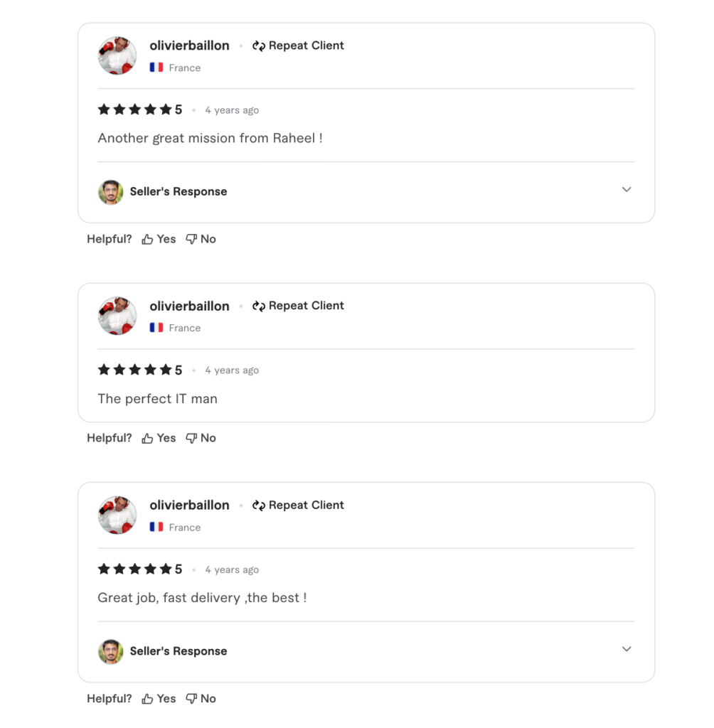Vote Yes on 'The perfect IT man' review
The width and height of the screenshot is (714, 728).
[159, 439]
